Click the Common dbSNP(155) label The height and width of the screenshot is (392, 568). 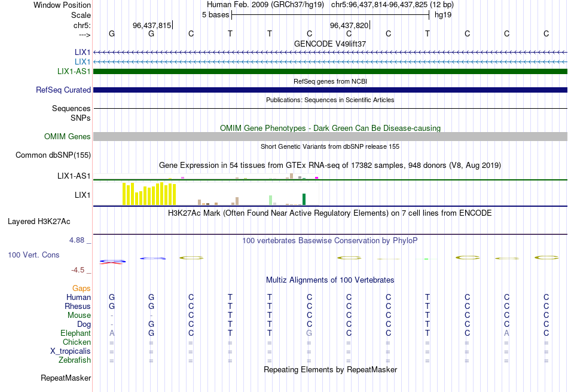pos(53,155)
